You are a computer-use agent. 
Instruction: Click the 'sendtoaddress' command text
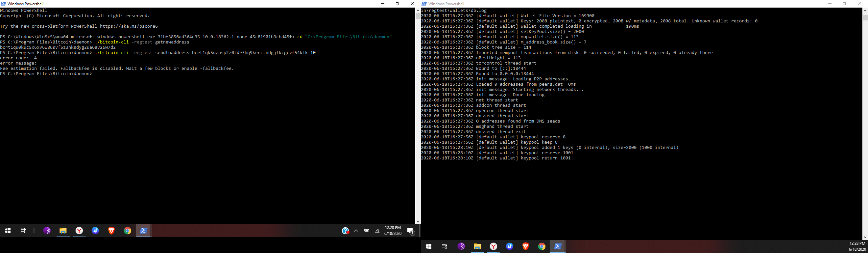172,53
